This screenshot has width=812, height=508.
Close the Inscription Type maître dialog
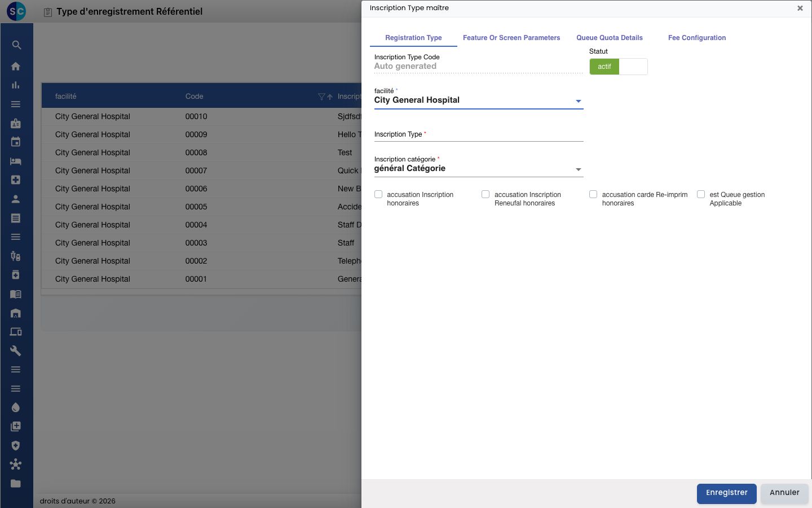(x=800, y=8)
